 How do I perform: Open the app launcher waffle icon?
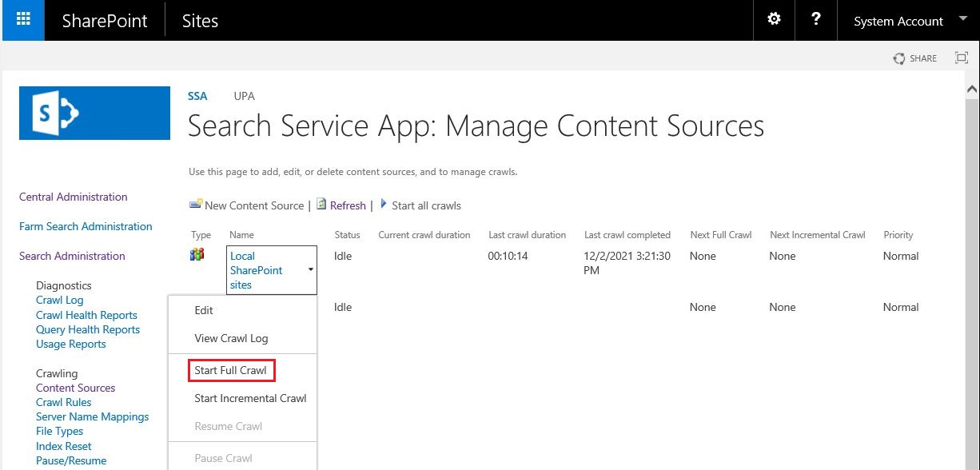click(23, 20)
